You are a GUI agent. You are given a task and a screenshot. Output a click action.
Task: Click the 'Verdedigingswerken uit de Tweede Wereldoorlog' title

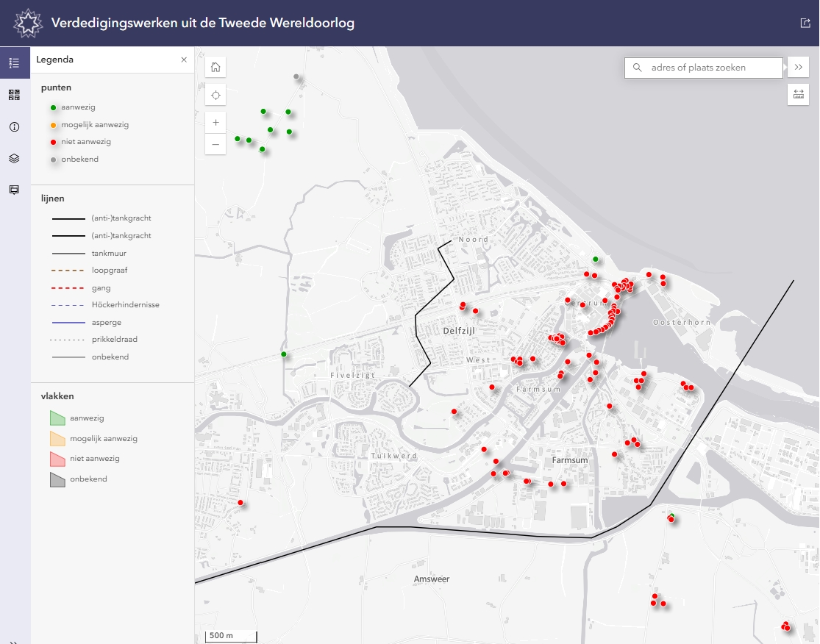tap(203, 23)
